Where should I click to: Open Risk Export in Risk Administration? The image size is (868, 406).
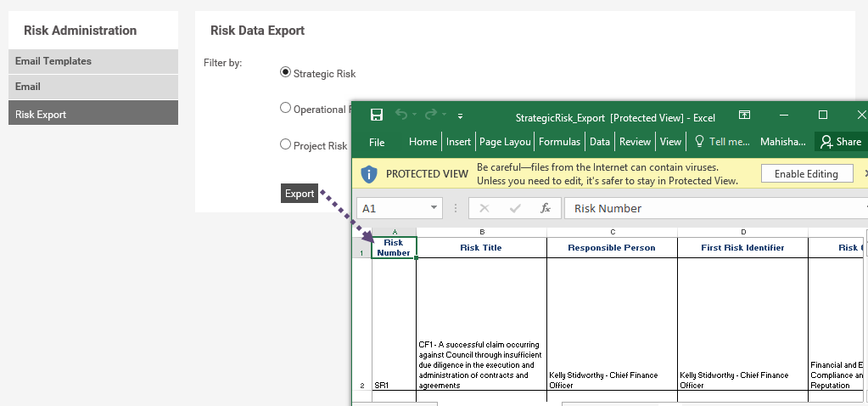pyautogui.click(x=93, y=112)
